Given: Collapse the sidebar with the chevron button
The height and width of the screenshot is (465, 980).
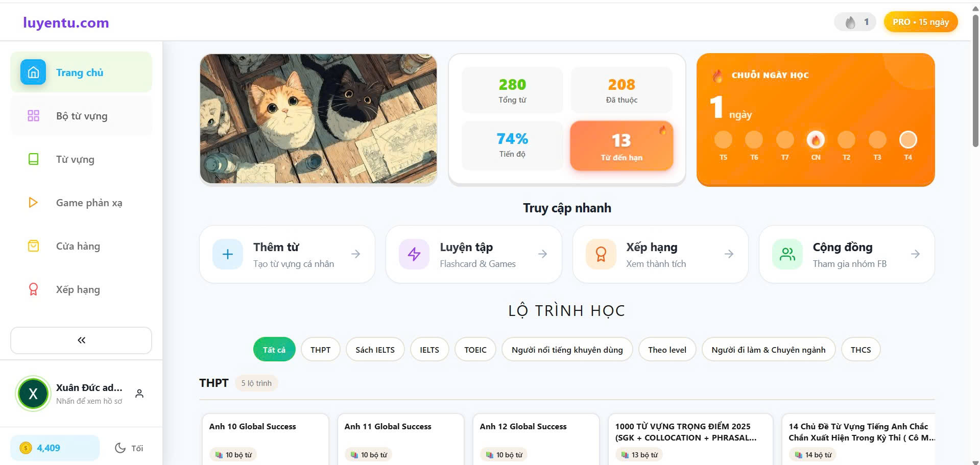Looking at the screenshot, I should pyautogui.click(x=80, y=340).
